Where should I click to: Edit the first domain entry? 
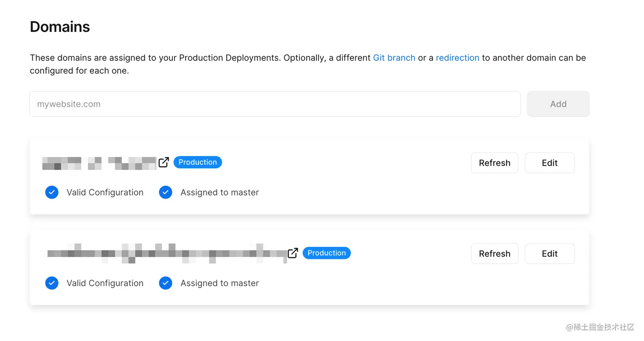549,163
